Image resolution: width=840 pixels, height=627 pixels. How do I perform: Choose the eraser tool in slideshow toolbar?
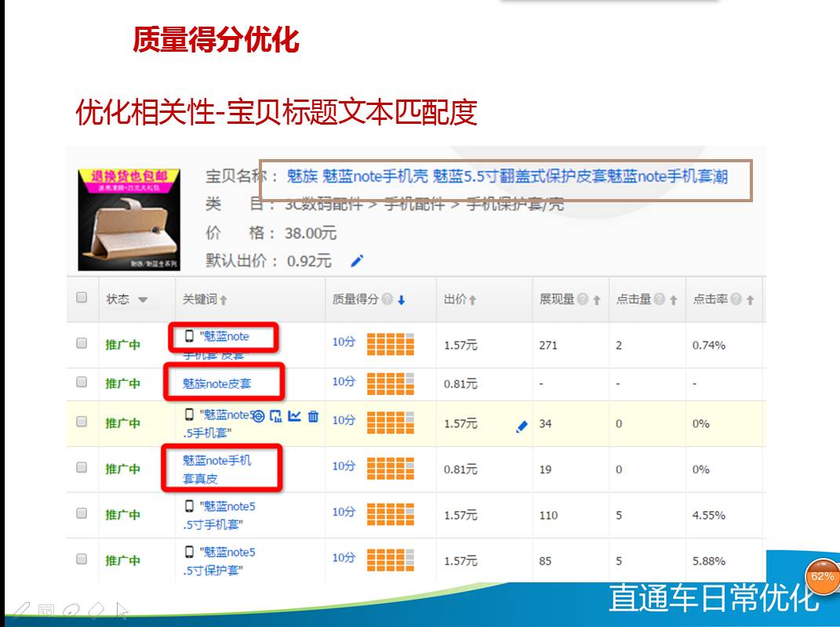pos(96,611)
